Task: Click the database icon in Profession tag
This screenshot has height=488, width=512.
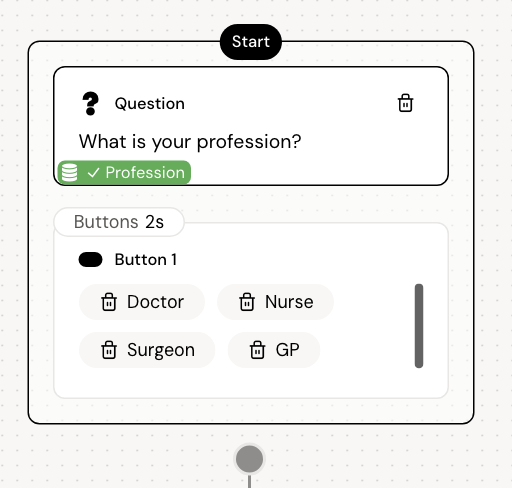Action: (69, 172)
